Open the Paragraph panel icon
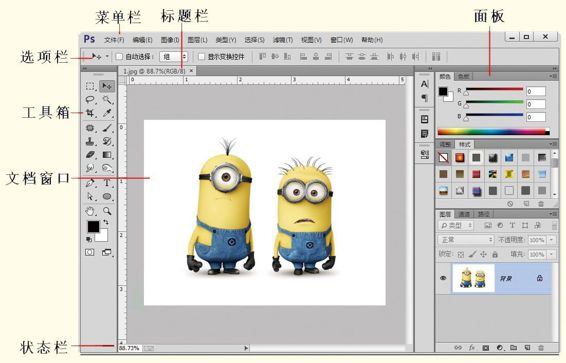This screenshot has width=566, height=363. [x=424, y=97]
